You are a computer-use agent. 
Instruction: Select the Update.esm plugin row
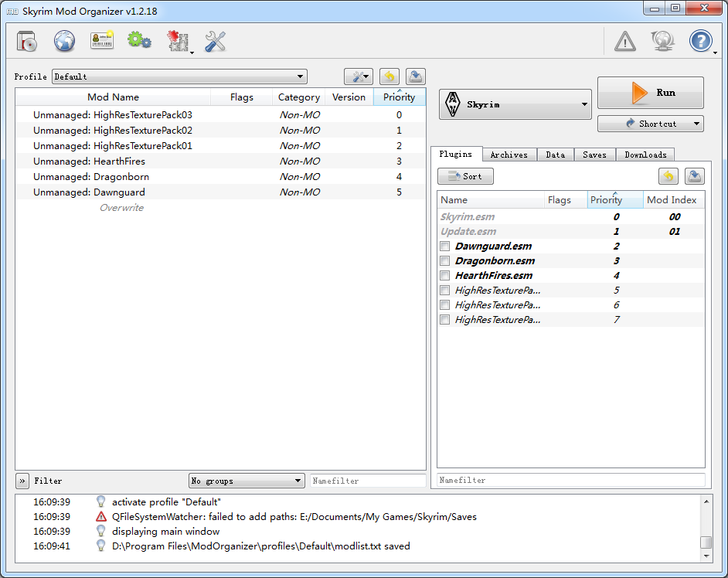coord(571,231)
